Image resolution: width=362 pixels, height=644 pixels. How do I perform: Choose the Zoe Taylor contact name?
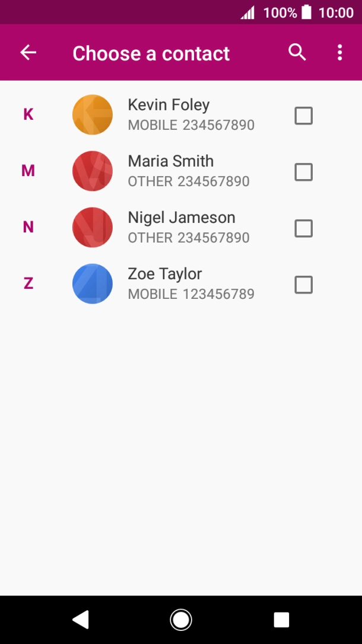tap(165, 274)
